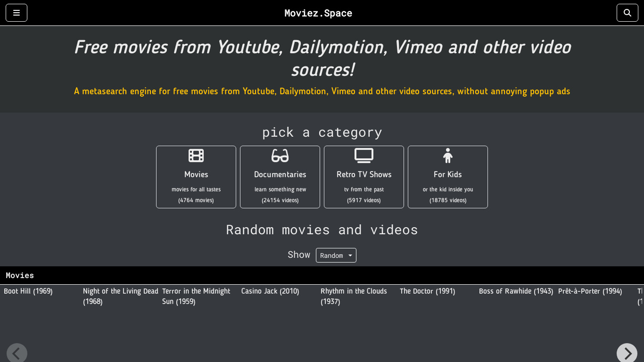This screenshot has height=362, width=644.
Task: Click the Moviez.Space site title
Action: pyautogui.click(x=318, y=13)
